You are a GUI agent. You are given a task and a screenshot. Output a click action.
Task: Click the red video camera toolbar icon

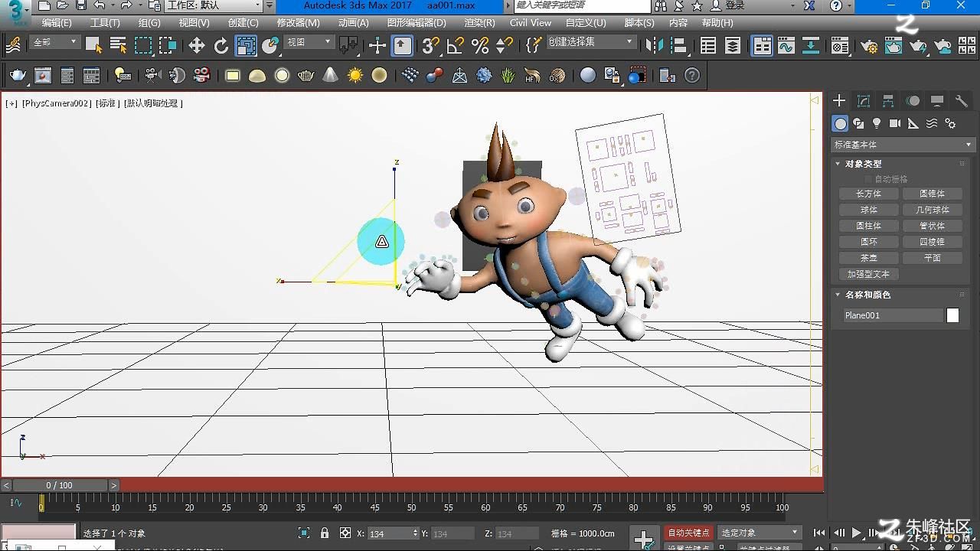202,75
